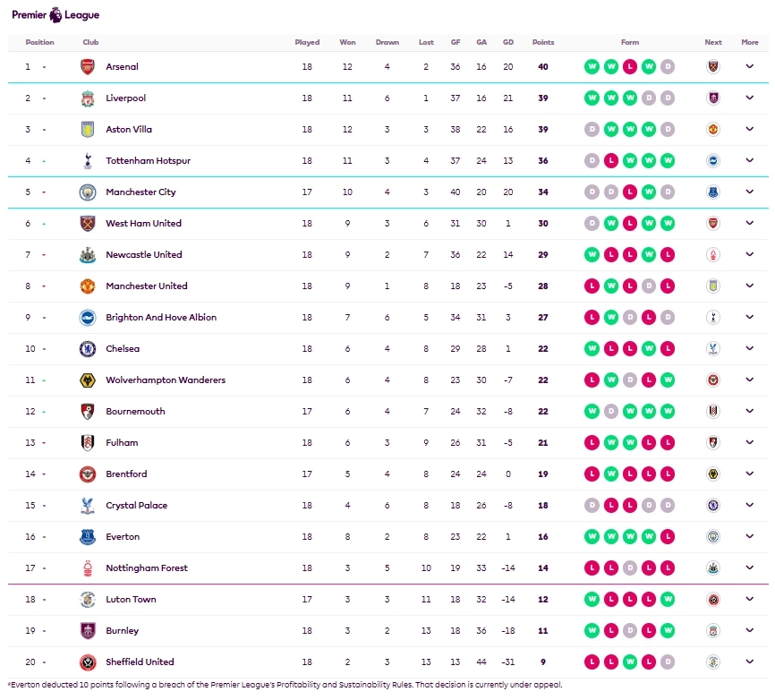
Task: Click Arsenal's next opponent badge
Action: [x=713, y=67]
